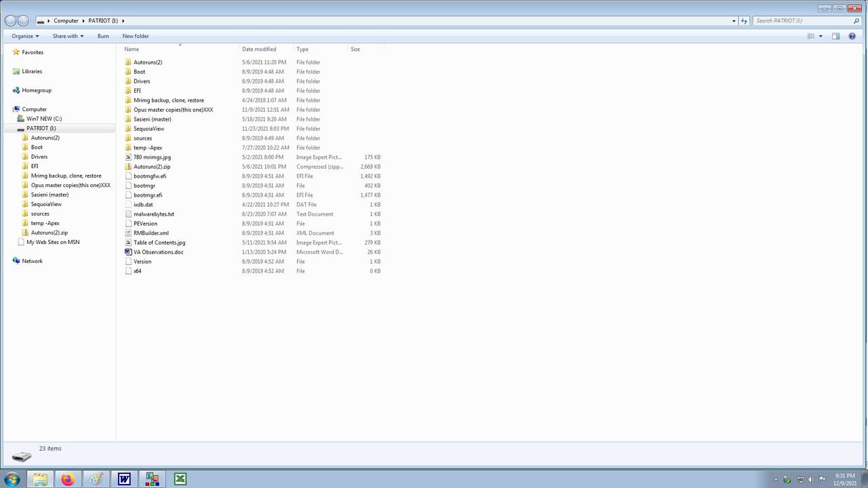
Task: Open the Share with menu
Action: pyautogui.click(x=68, y=36)
